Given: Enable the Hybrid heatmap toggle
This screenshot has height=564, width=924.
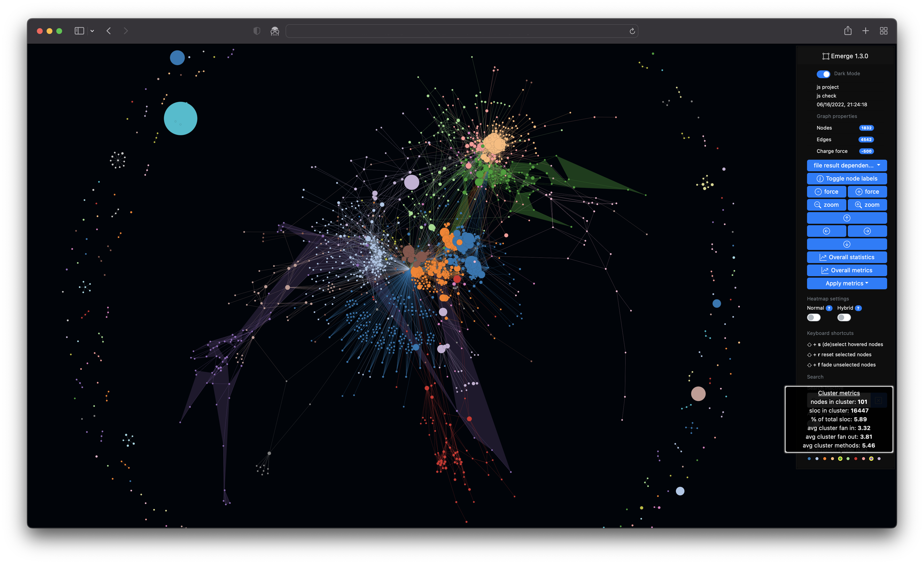Looking at the screenshot, I should tap(843, 317).
